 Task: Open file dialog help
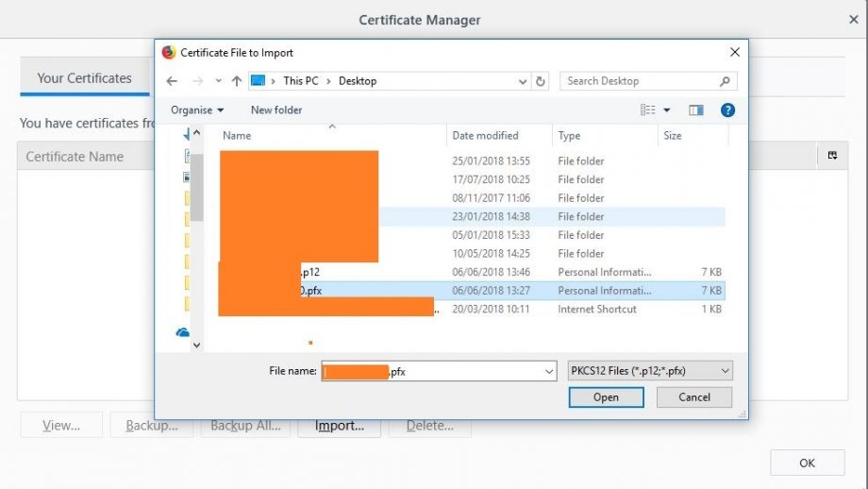(727, 110)
